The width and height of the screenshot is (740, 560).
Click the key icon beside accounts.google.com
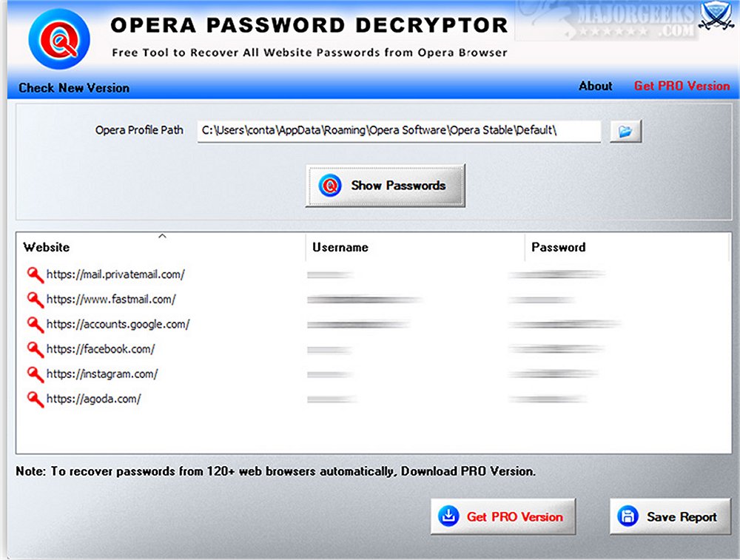coord(35,325)
